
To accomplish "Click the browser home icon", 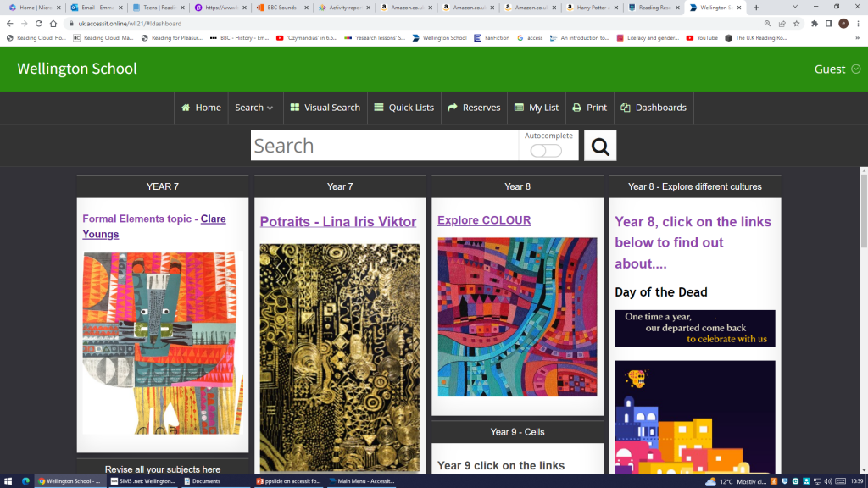I will tap(53, 23).
